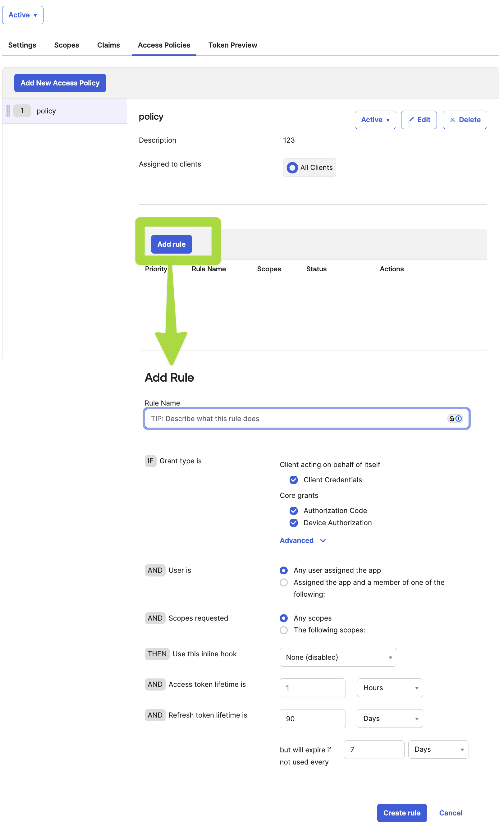Image resolution: width=504 pixels, height=831 pixels.
Task: Uncheck the Client Credentials checkbox
Action: point(294,480)
